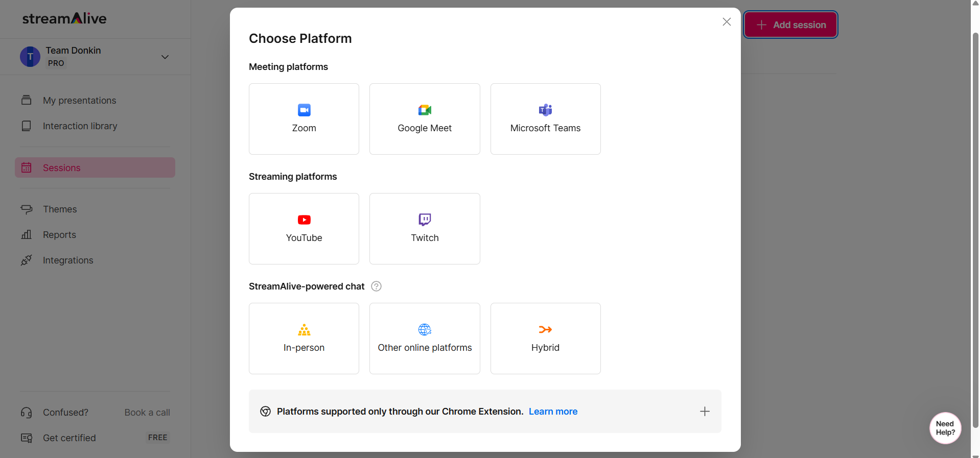
Task: Click the Reports bar chart icon
Action: point(27,235)
